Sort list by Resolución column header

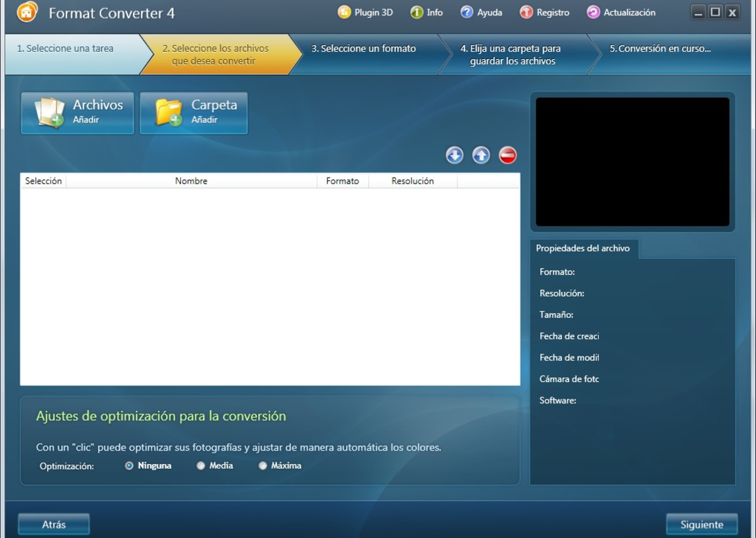pos(413,181)
